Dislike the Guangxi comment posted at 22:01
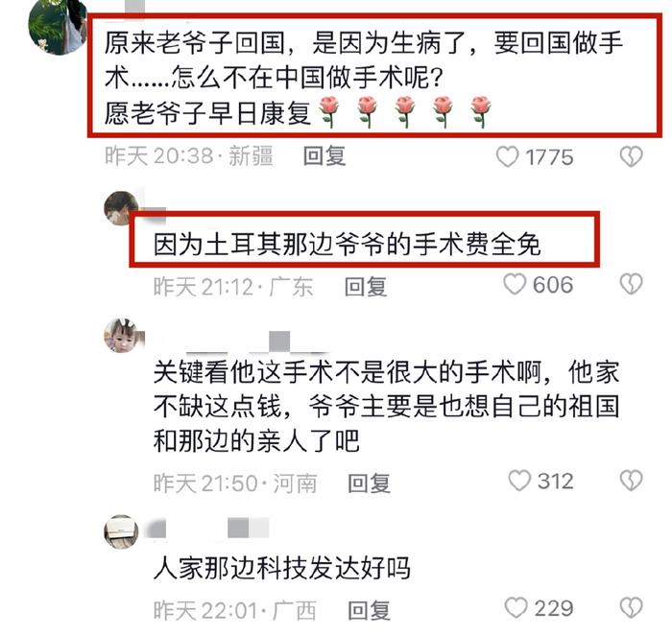672x636 pixels. click(631, 607)
